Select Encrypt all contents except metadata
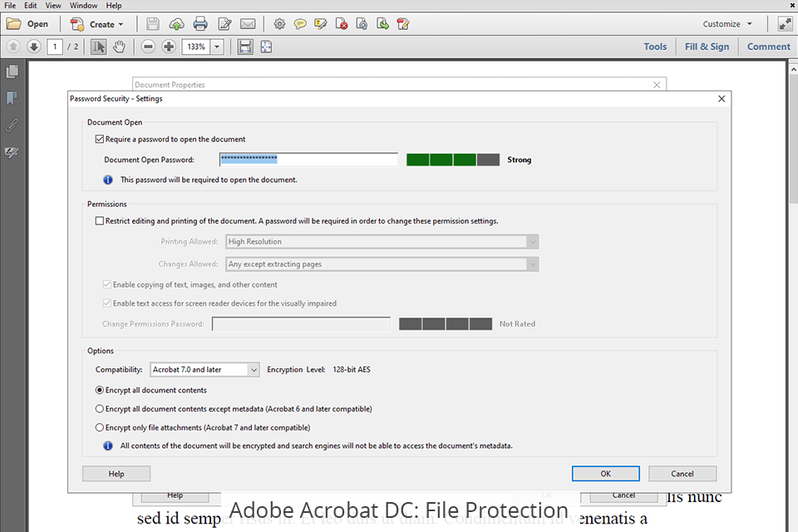798x532 pixels. click(100, 409)
